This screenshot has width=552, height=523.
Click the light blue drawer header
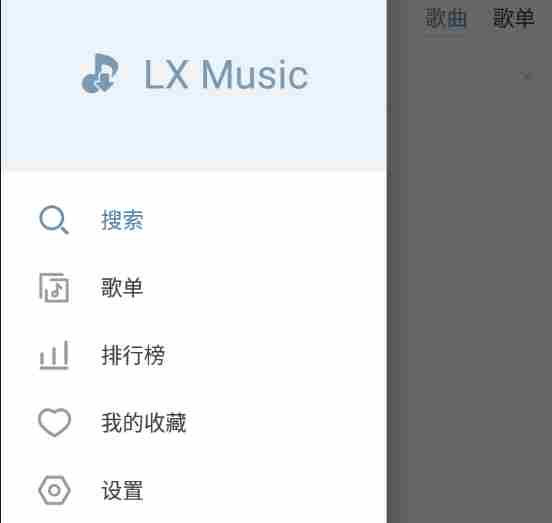click(x=194, y=82)
